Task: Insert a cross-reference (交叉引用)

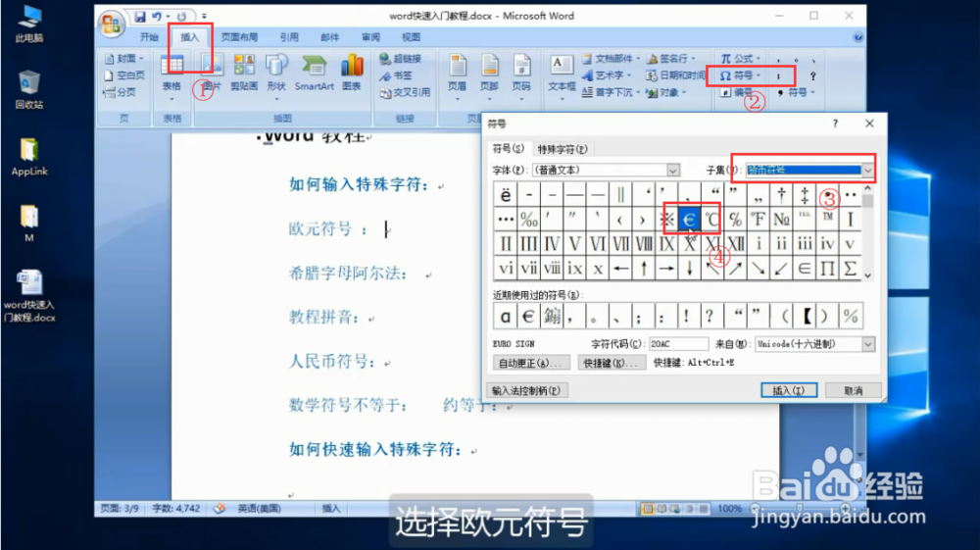Action: coord(405,92)
